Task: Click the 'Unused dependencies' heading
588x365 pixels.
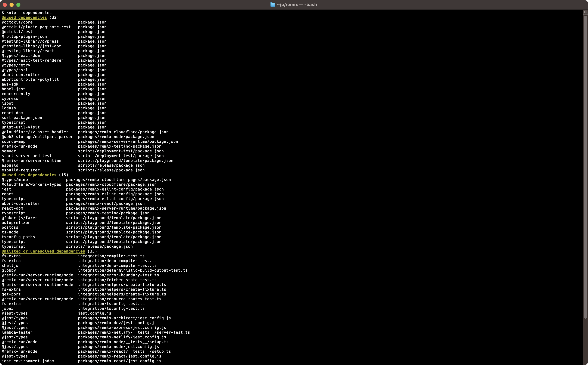Action: click(24, 17)
